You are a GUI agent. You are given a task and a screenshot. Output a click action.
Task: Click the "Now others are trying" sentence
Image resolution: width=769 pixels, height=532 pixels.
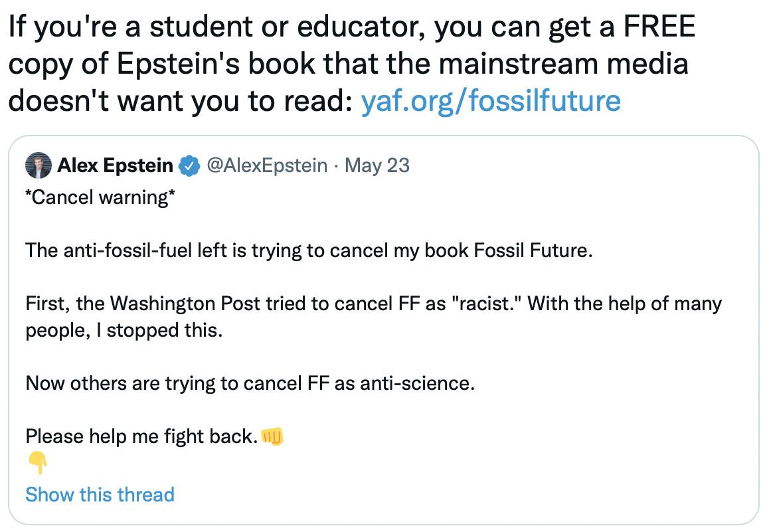point(250,383)
